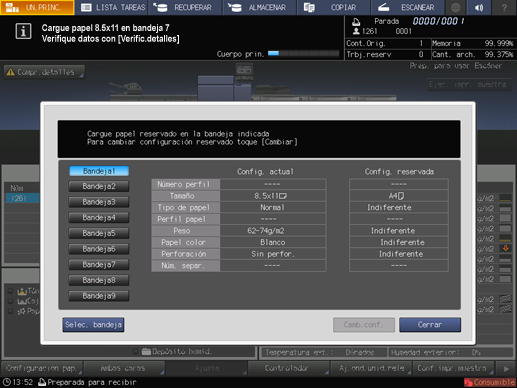
Task: Switch to COPIAR tab
Action: point(333,7)
